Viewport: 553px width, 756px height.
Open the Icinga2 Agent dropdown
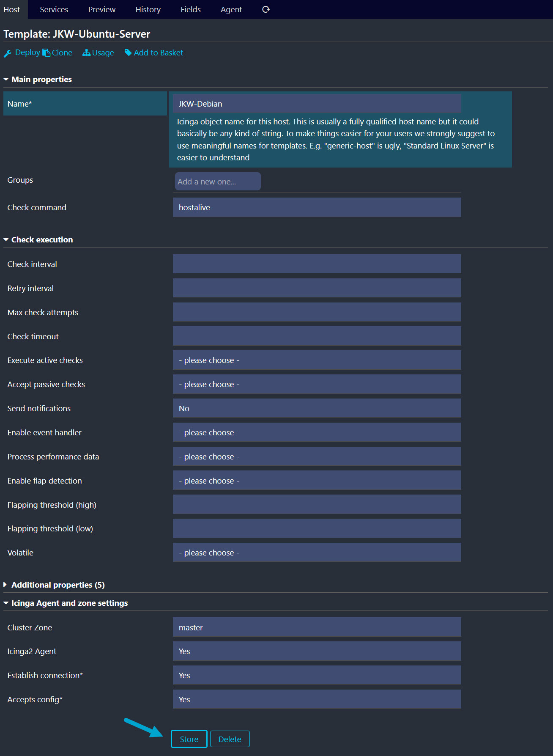click(317, 651)
